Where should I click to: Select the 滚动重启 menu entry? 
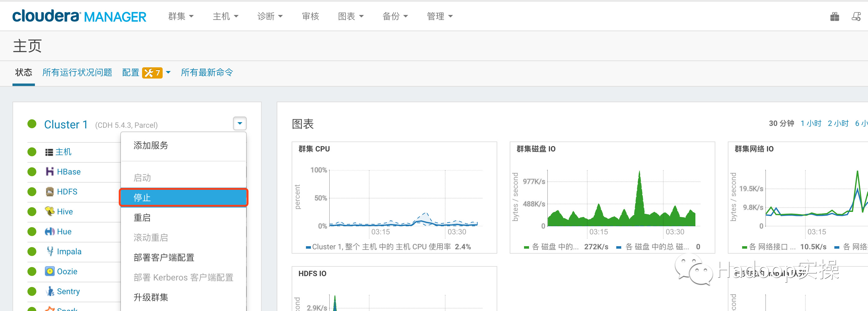(184, 237)
